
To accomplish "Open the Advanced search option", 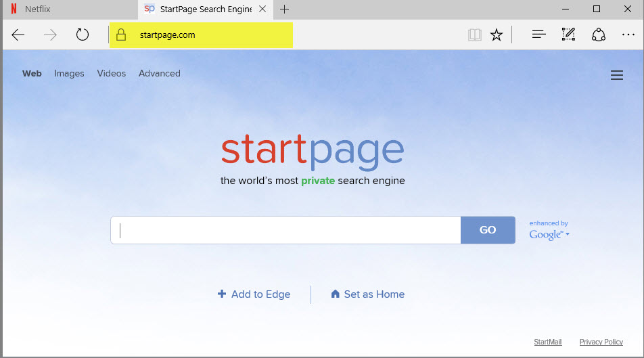I will point(159,74).
